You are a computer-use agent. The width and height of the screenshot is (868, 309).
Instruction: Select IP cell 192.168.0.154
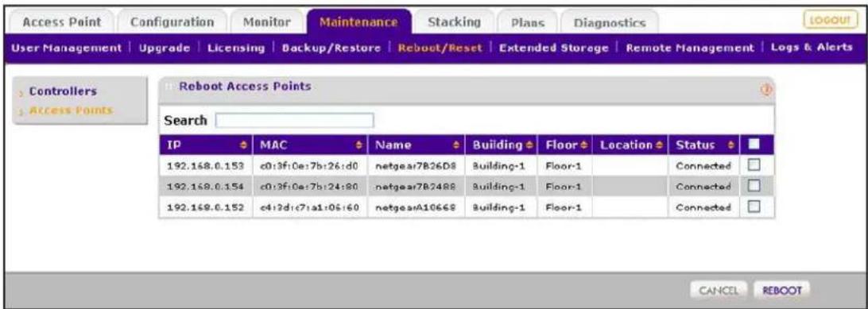point(205,187)
